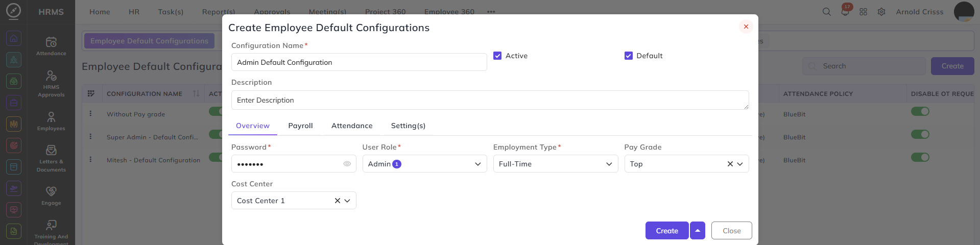The width and height of the screenshot is (980, 245).
Task: Show password using the eye icon
Action: point(347,164)
